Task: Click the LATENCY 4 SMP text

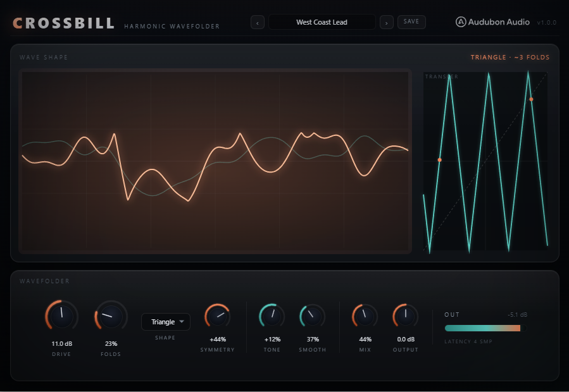Action: 468,341
